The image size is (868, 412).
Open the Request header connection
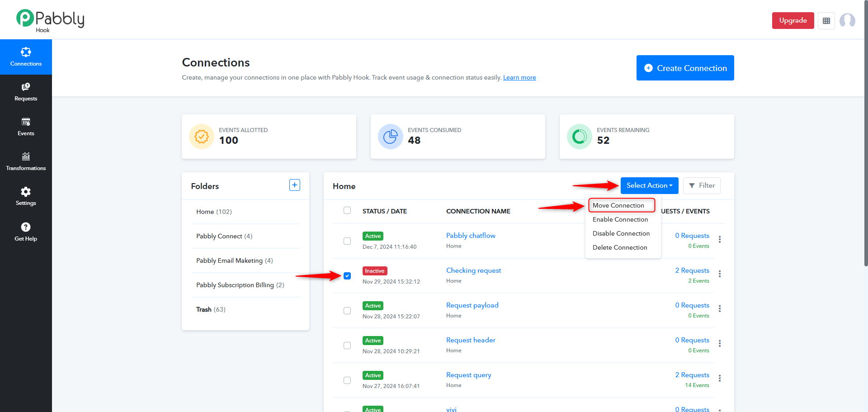point(471,340)
